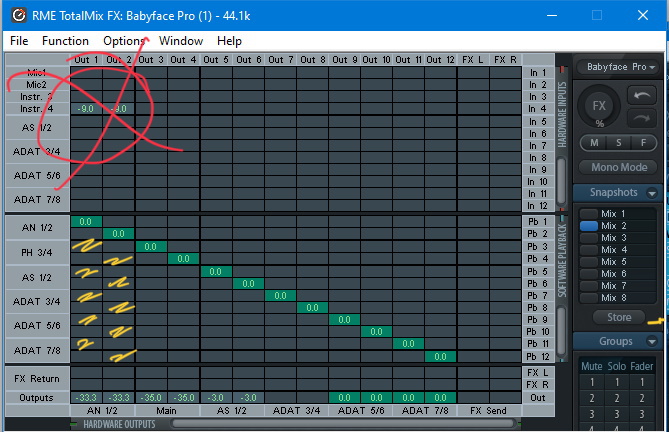
Task: Toggle Solo group 1
Action: [617, 382]
